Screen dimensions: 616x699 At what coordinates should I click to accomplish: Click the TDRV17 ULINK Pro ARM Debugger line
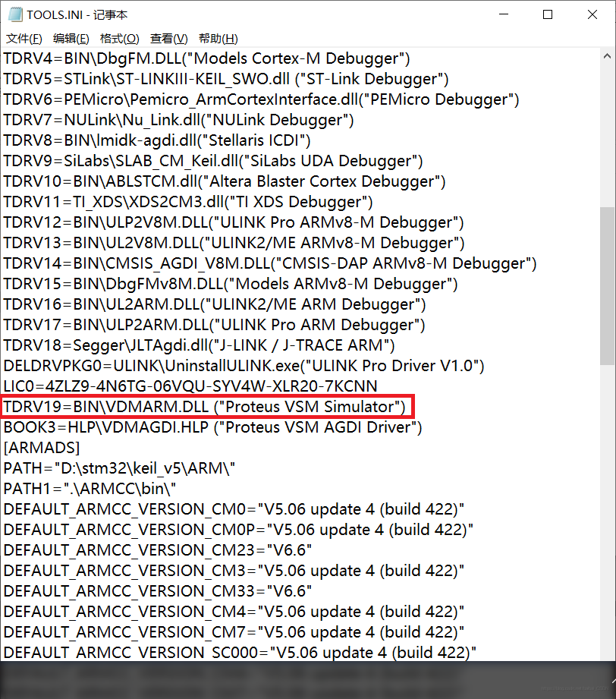215,325
